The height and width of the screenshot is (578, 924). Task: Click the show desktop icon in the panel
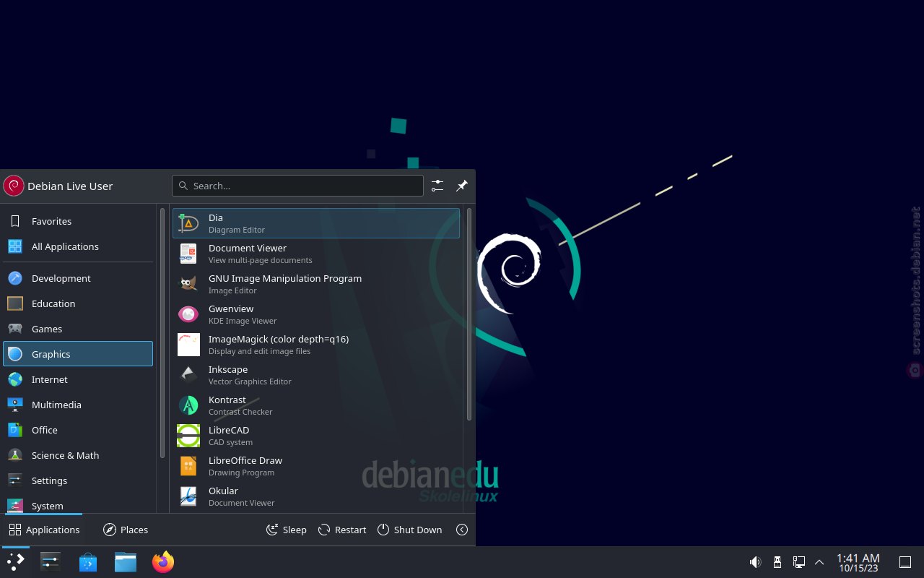click(x=905, y=562)
